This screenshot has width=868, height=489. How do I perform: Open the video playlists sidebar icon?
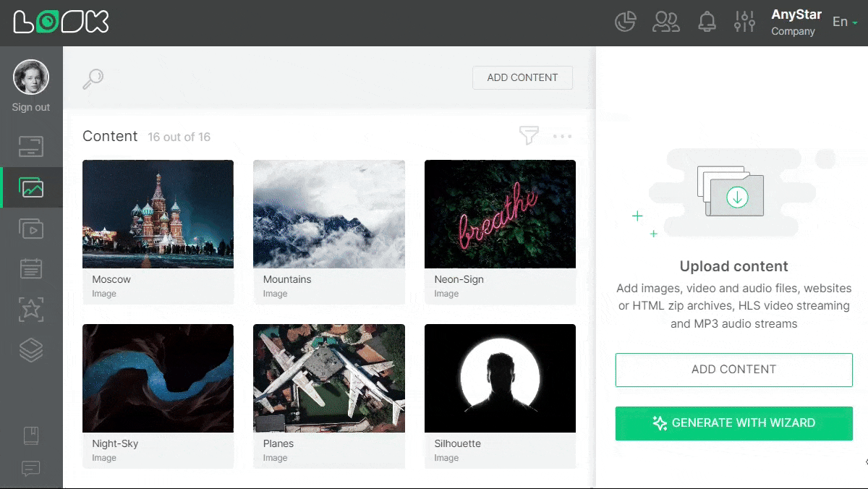pyautogui.click(x=30, y=229)
